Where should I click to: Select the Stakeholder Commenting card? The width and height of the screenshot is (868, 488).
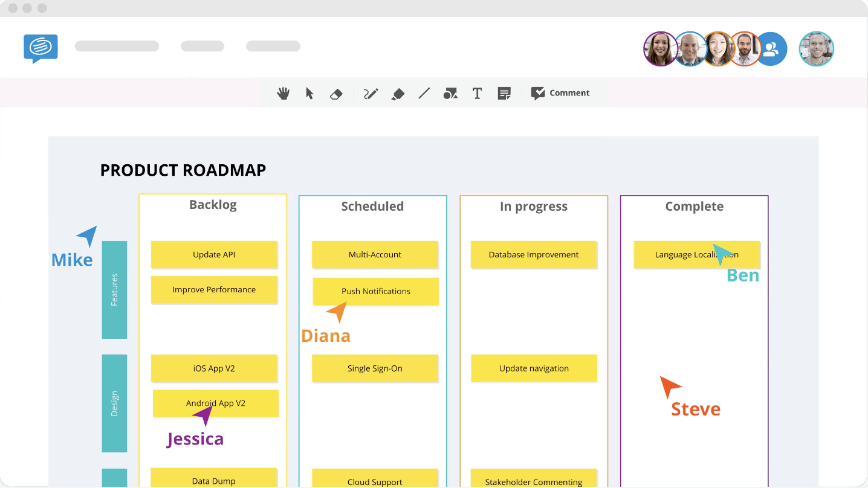point(534,478)
